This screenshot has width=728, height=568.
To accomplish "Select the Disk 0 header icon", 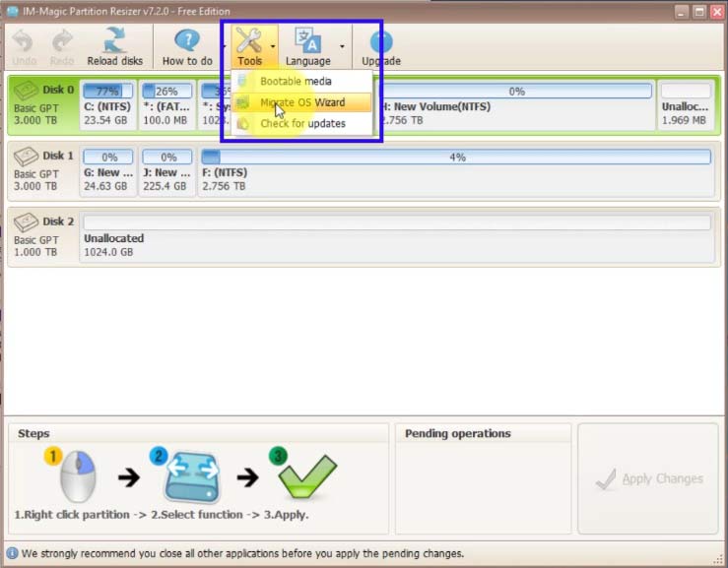I will (x=26, y=90).
